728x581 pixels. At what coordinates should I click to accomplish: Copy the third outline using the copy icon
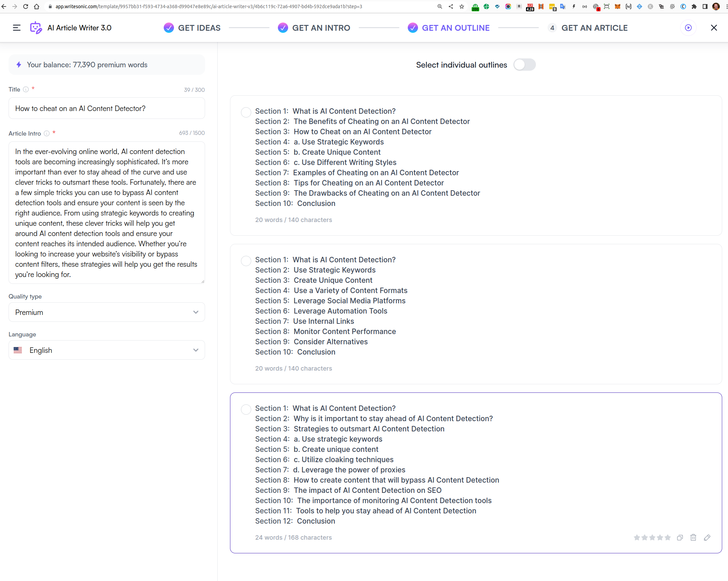[x=680, y=537]
